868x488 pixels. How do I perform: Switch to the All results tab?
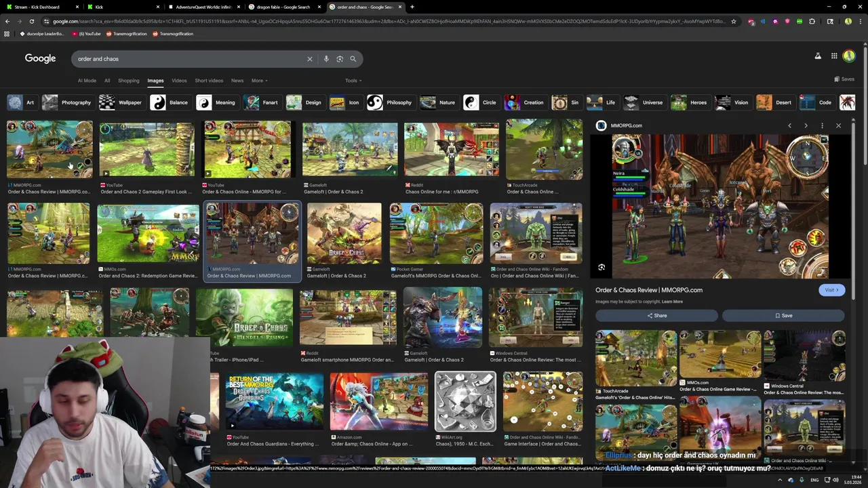pyautogui.click(x=107, y=81)
